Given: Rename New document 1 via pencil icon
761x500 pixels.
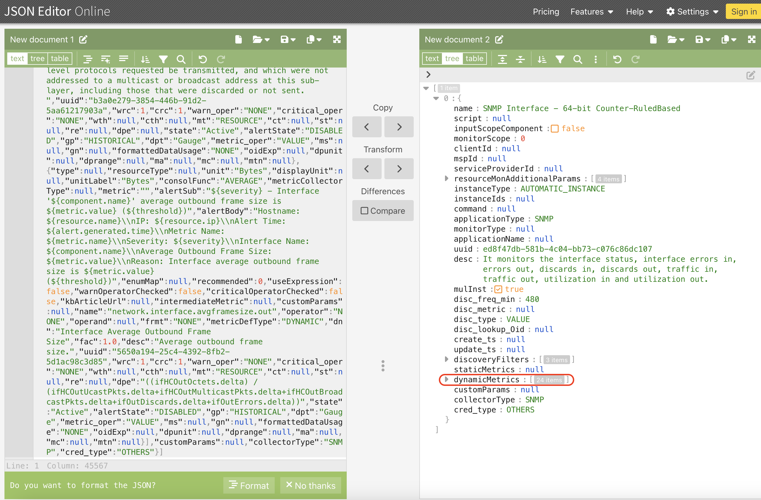Looking at the screenshot, I should point(83,40).
